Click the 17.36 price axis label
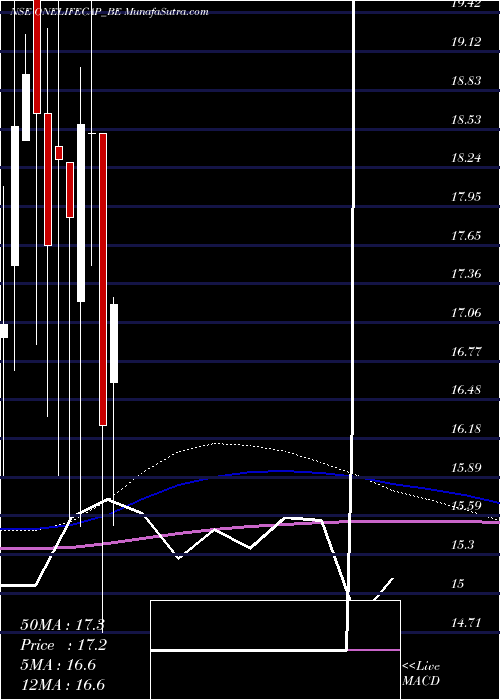This screenshot has height=700, width=500. (466, 274)
